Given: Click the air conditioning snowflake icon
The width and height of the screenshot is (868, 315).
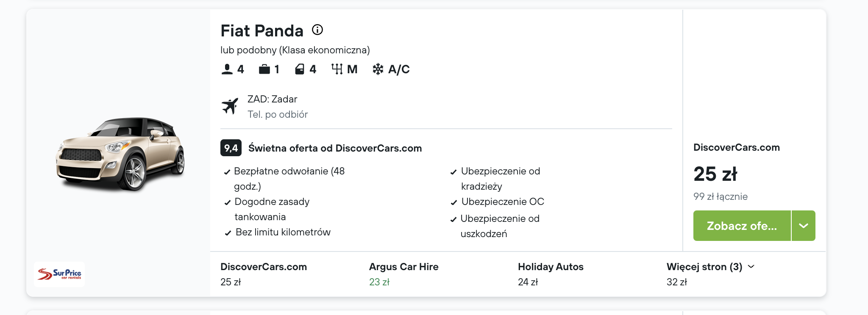Looking at the screenshot, I should coord(378,69).
